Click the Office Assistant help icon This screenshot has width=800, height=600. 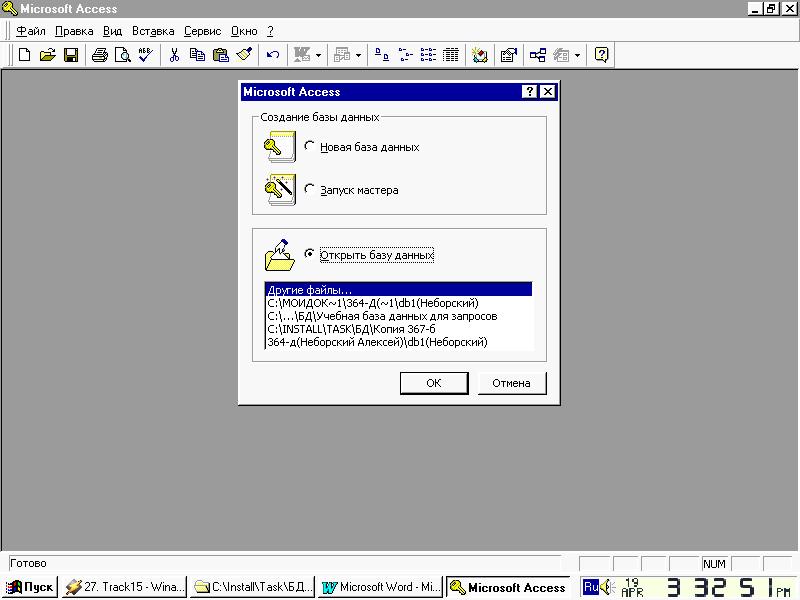602,55
